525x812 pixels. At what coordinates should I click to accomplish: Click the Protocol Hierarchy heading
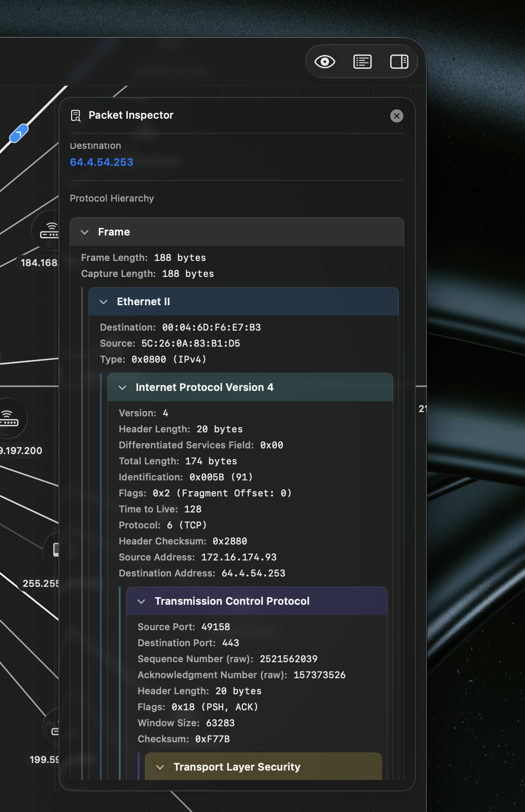point(112,198)
